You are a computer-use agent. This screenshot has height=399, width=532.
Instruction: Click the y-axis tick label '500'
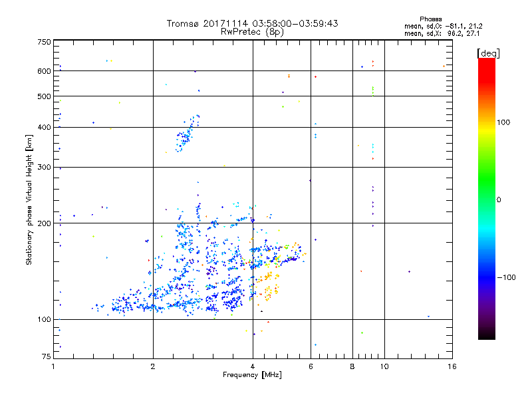[44, 96]
